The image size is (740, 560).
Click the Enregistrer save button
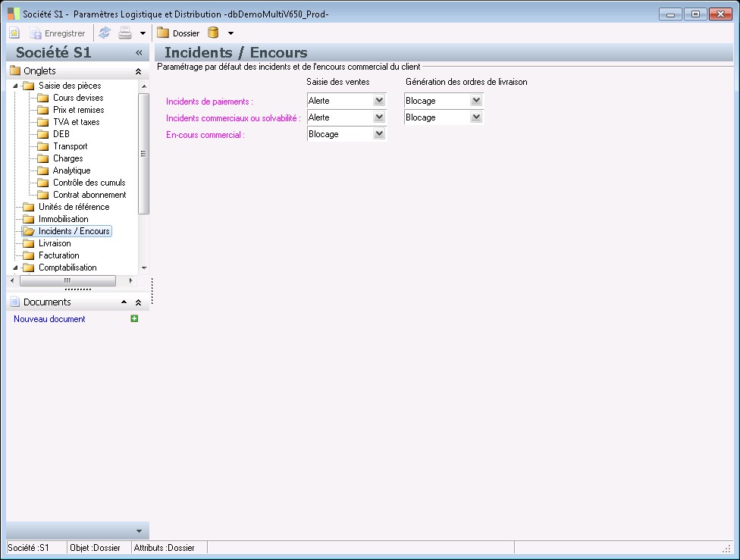(x=57, y=33)
